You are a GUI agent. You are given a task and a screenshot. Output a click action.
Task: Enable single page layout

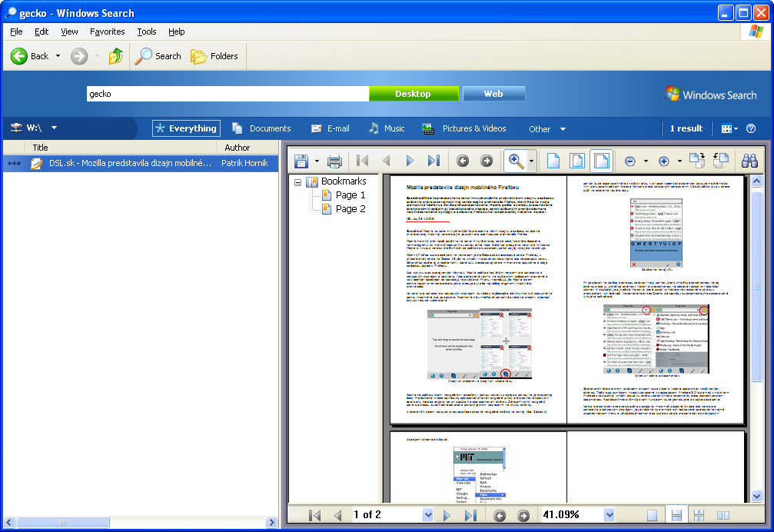click(652, 516)
